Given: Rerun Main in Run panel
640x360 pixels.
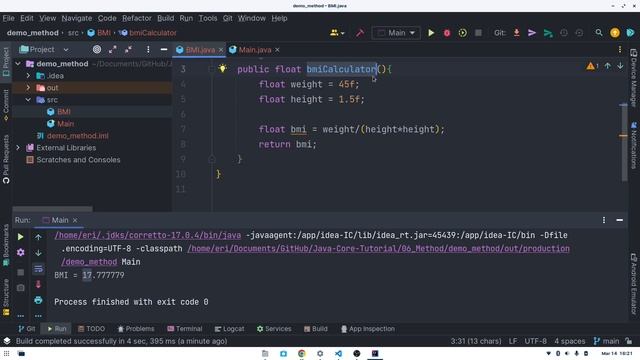Looking at the screenshot, I should point(20,237).
